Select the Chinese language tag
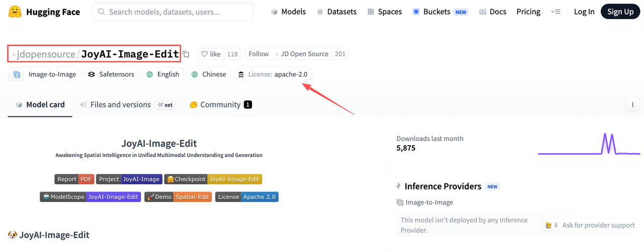 tap(209, 74)
